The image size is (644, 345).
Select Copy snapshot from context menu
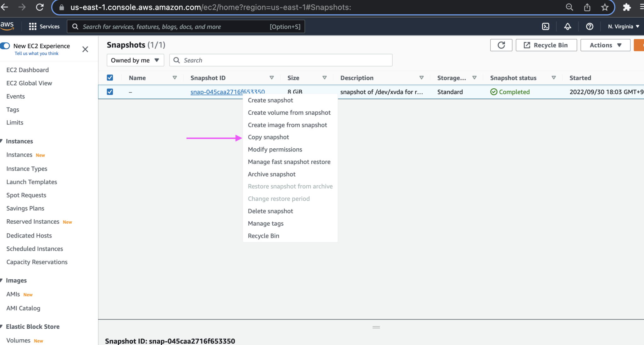pos(268,137)
